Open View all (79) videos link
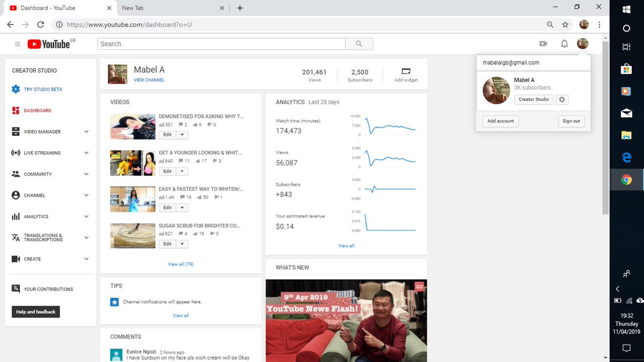 (x=181, y=264)
